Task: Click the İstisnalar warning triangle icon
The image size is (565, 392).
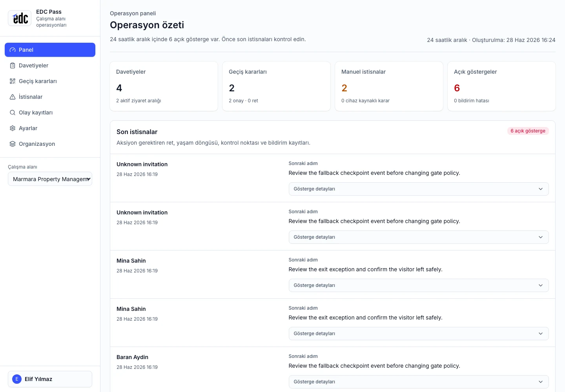Action: coord(13,97)
